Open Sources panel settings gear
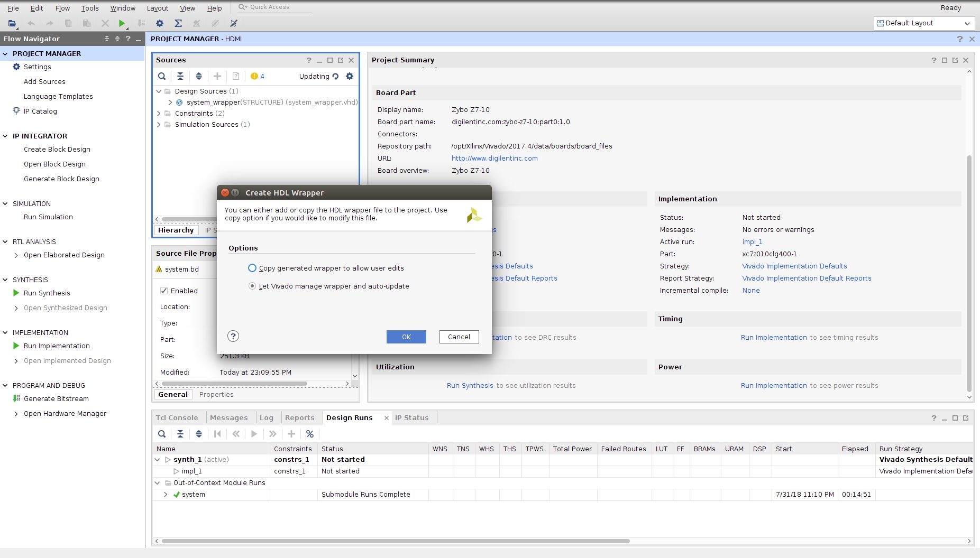Viewport: 980px width, 558px height. point(350,76)
